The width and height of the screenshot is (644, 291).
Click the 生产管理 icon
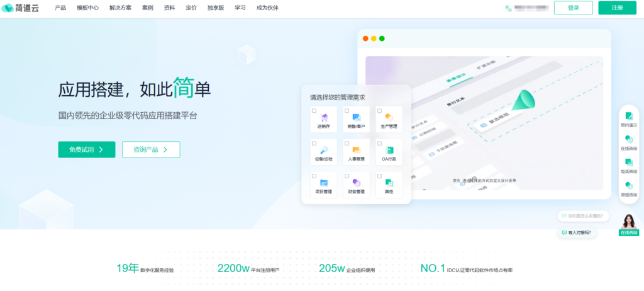click(389, 117)
